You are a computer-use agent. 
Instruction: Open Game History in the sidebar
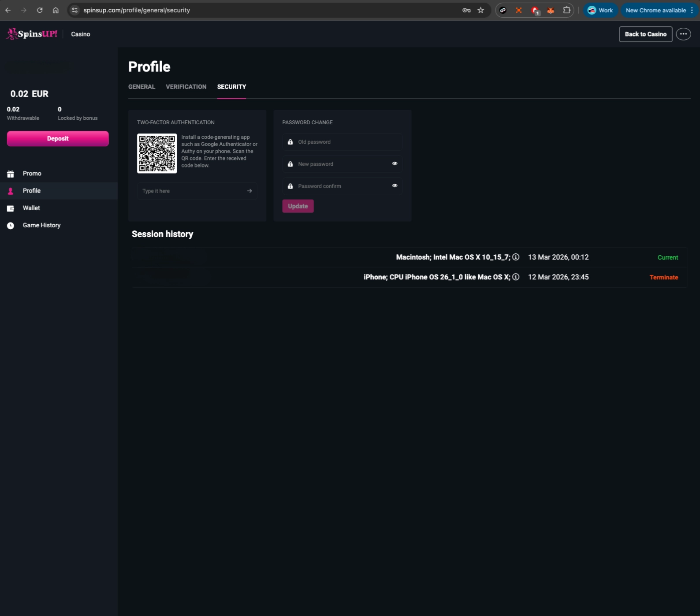coord(41,225)
